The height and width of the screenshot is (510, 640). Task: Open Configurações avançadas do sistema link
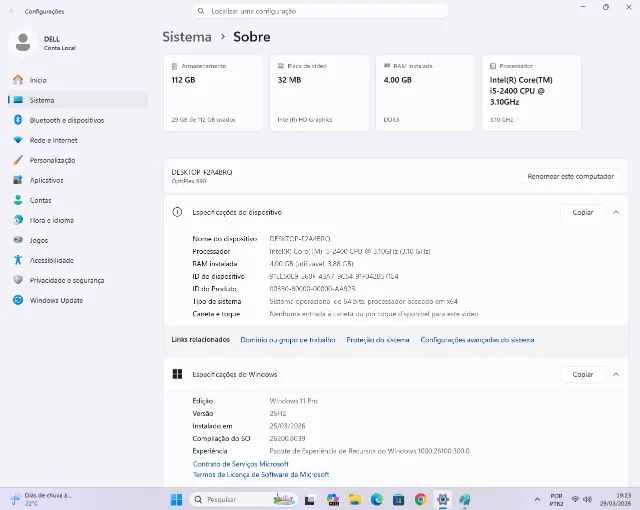(477, 339)
